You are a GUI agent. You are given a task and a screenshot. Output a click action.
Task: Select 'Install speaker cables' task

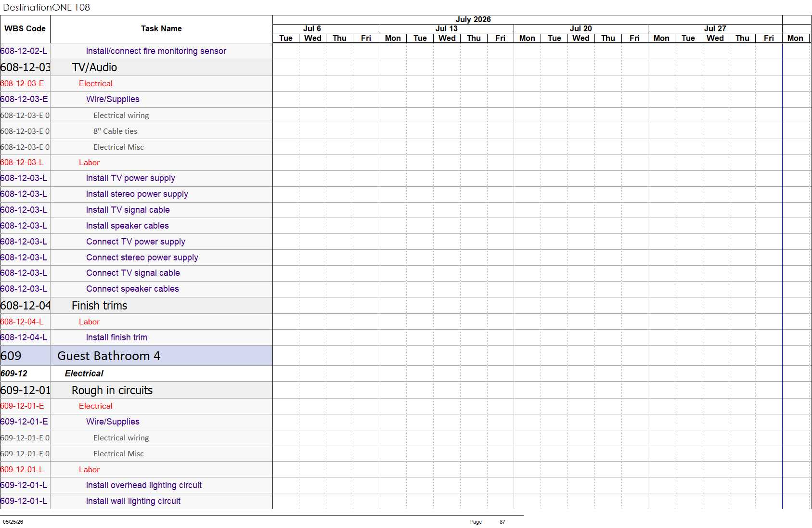pos(127,226)
